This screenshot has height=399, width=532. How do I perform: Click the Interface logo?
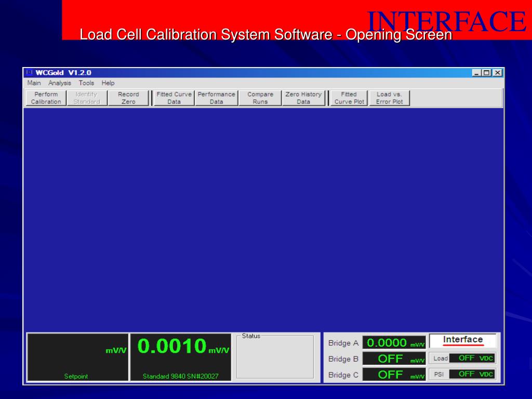point(463,341)
